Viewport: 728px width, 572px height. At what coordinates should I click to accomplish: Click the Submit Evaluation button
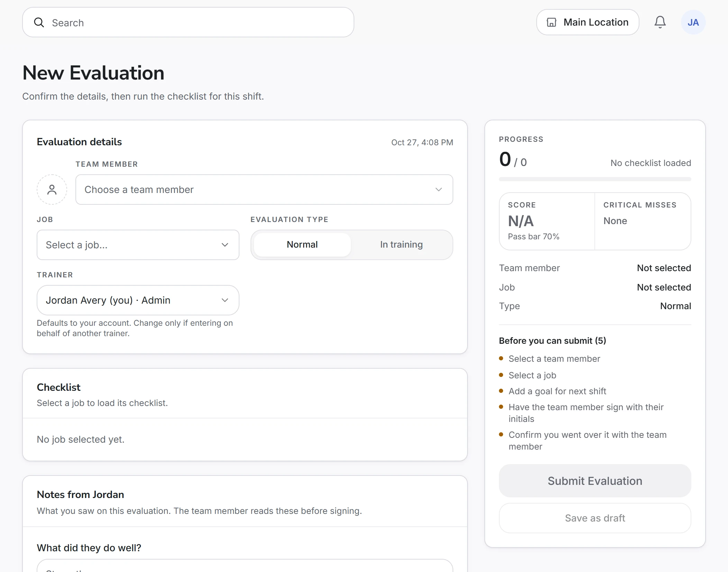[595, 481]
